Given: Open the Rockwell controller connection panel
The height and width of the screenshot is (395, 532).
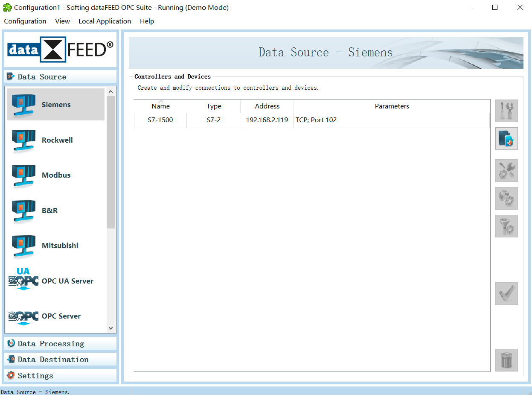Looking at the screenshot, I should click(x=55, y=140).
